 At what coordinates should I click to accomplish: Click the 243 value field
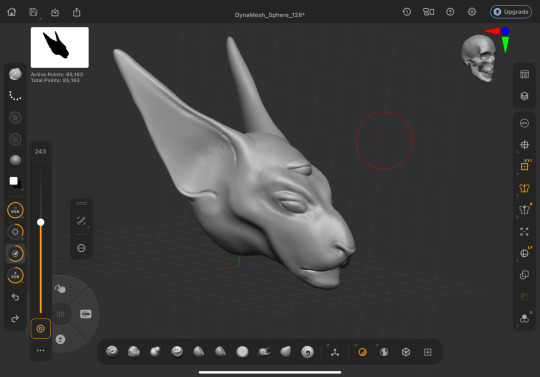[41, 151]
